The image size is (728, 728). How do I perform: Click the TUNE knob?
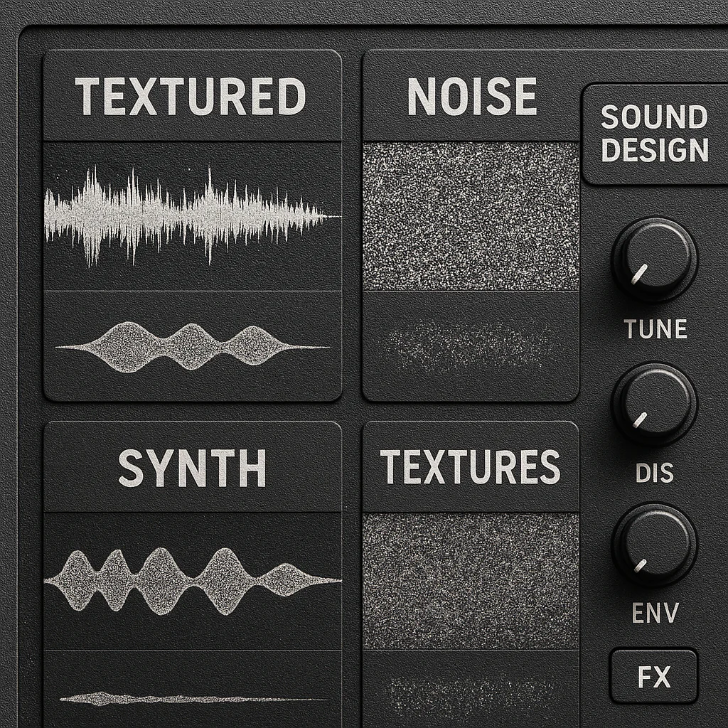(x=655, y=260)
